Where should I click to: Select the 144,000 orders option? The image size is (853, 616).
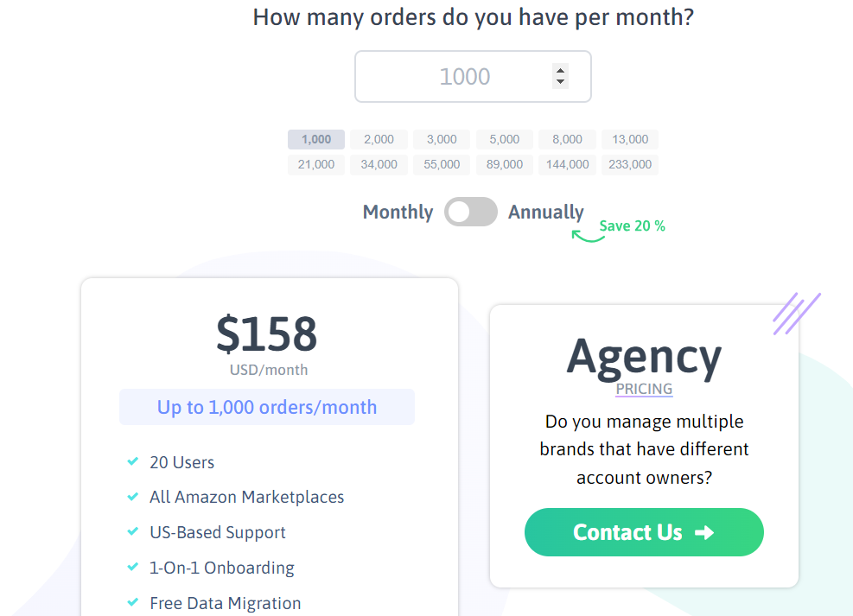[x=567, y=164]
